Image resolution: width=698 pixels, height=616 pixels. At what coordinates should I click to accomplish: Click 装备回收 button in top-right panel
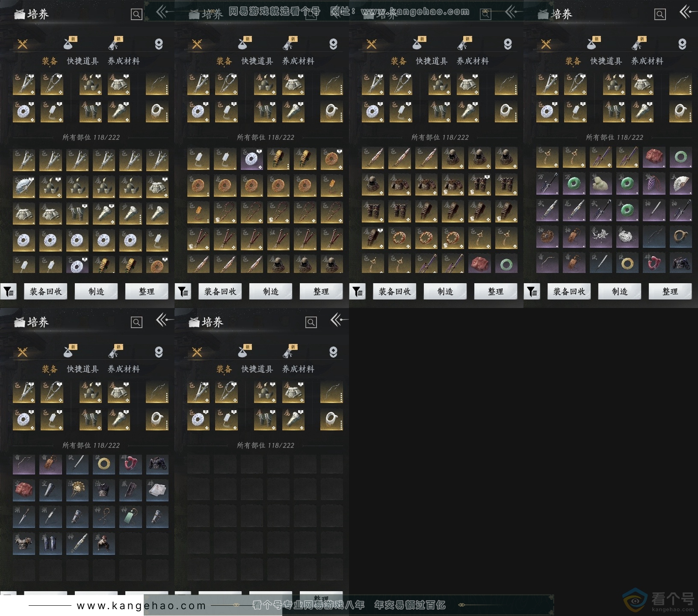569,291
